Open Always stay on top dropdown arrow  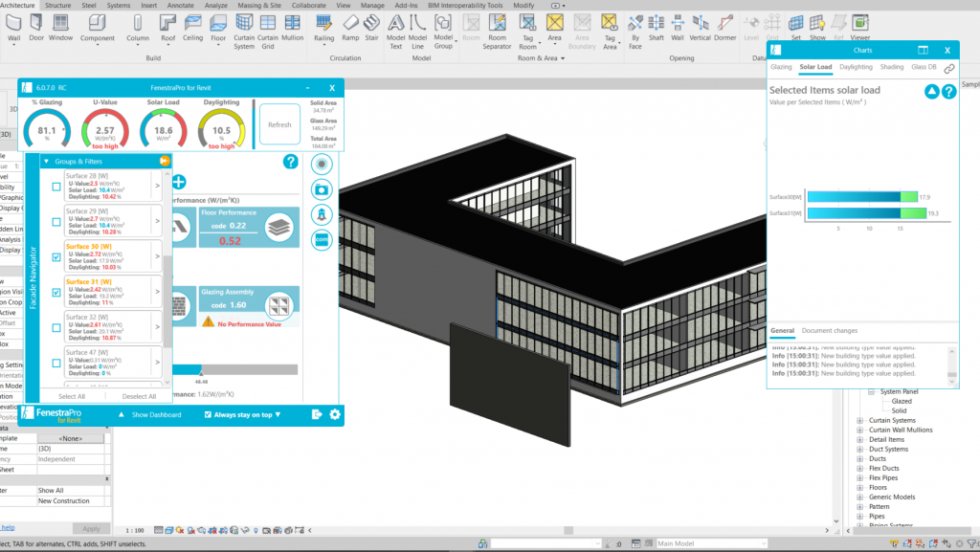pyautogui.click(x=278, y=414)
